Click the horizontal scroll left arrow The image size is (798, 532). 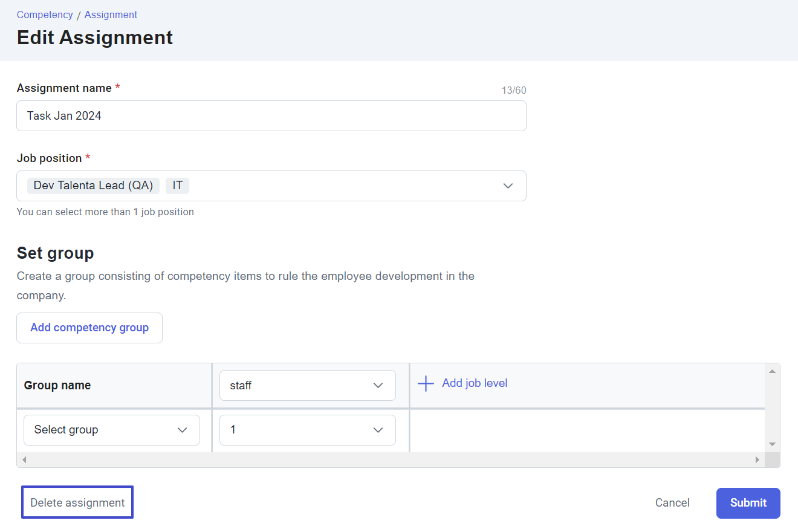[24, 460]
